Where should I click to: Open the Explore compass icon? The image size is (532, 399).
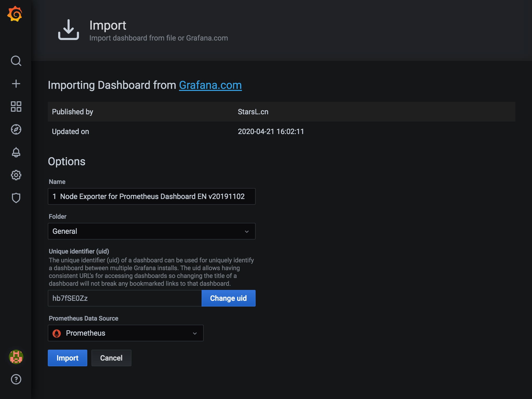16,129
